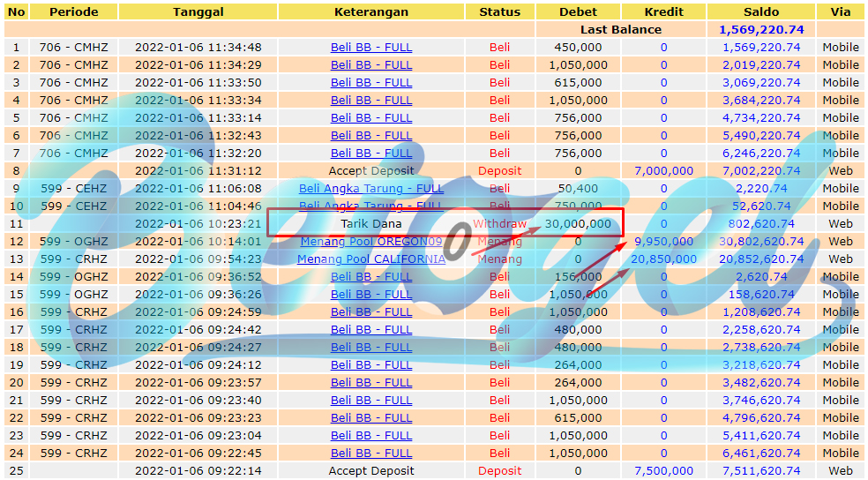
Task: Click the Debet column header
Action: point(578,11)
